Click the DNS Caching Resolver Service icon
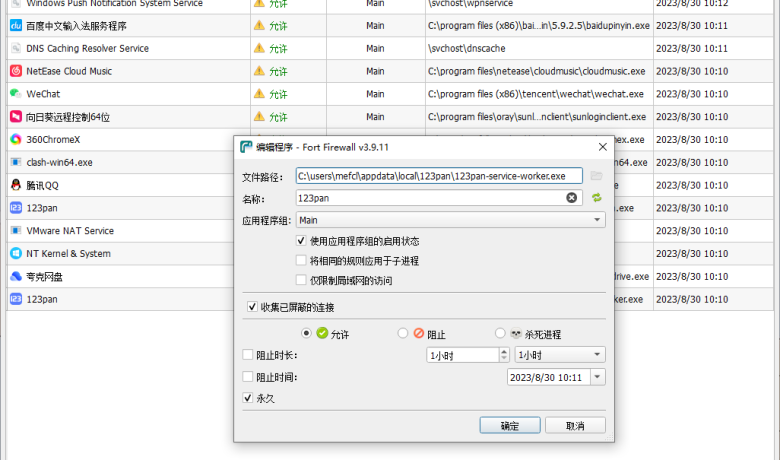 pos(16,48)
